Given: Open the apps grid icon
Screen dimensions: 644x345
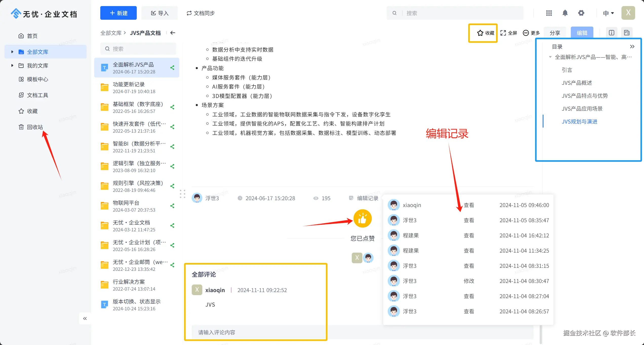Looking at the screenshot, I should tap(549, 13).
